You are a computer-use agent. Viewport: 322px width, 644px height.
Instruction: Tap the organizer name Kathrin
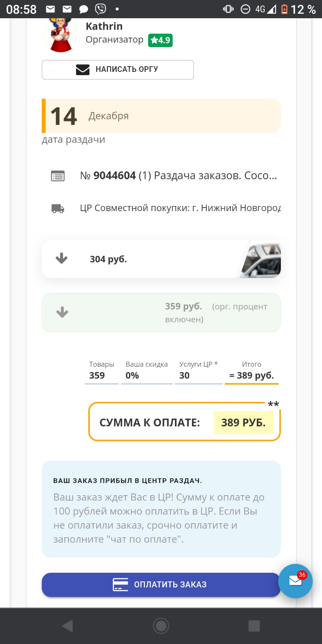tap(104, 26)
